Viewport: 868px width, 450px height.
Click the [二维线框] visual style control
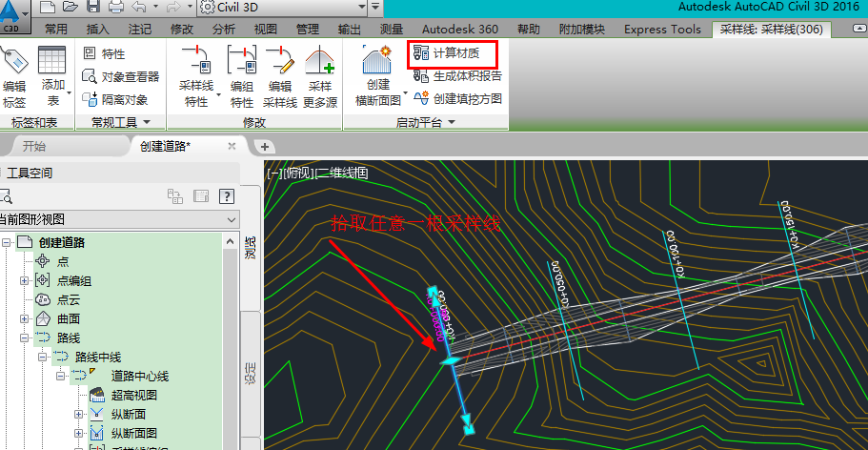pos(341,173)
